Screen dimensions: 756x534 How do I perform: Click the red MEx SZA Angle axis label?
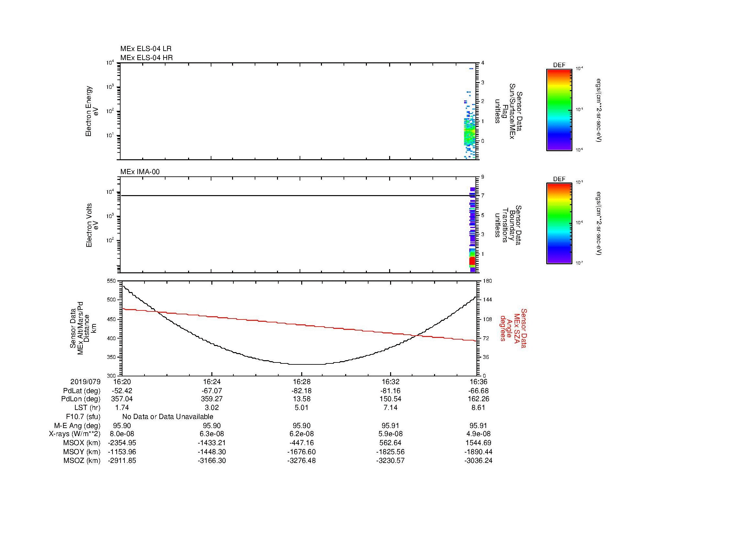point(513,328)
